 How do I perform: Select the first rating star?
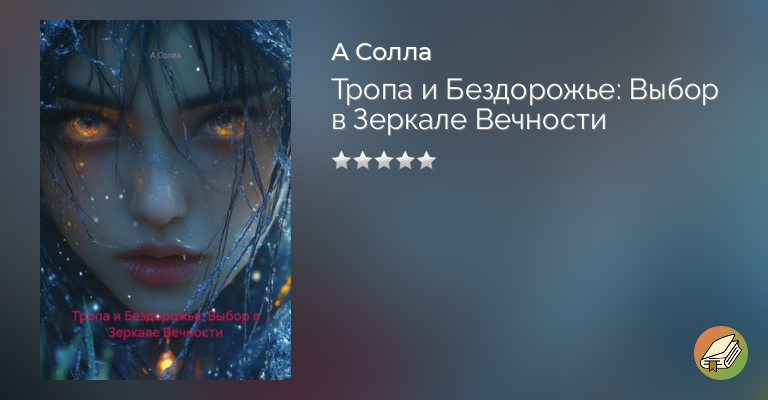point(341,160)
